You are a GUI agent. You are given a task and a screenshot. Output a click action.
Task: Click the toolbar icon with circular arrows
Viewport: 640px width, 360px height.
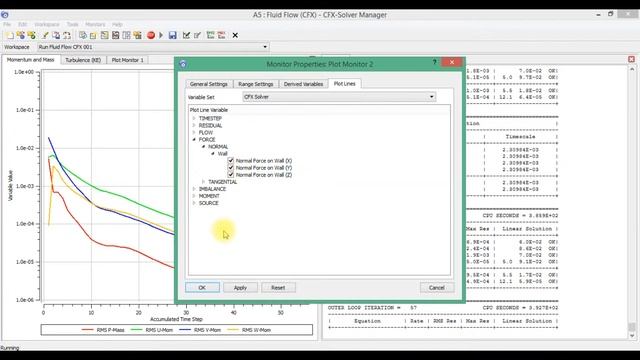pos(67,36)
